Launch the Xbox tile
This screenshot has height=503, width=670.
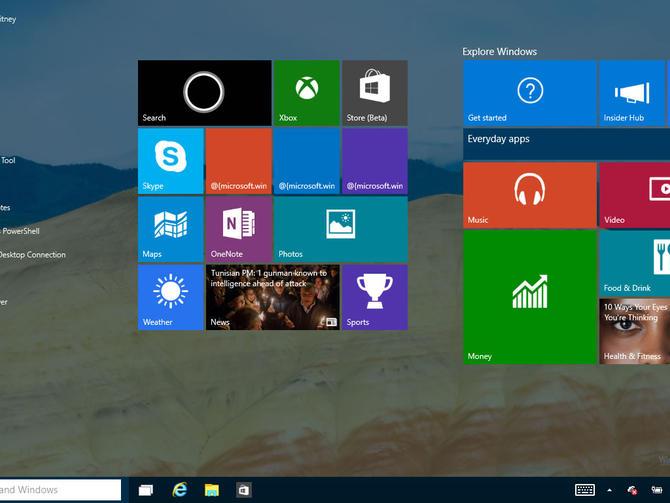(307, 93)
